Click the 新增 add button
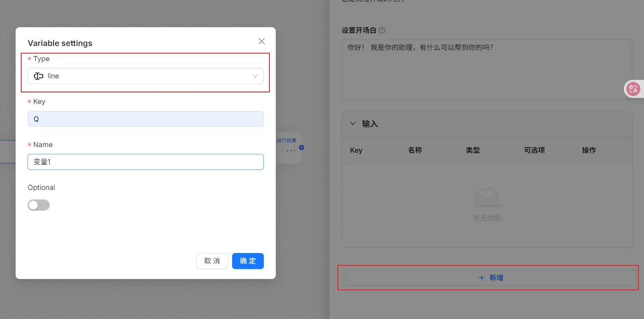Screen dimensions: 644x319 coord(491,277)
